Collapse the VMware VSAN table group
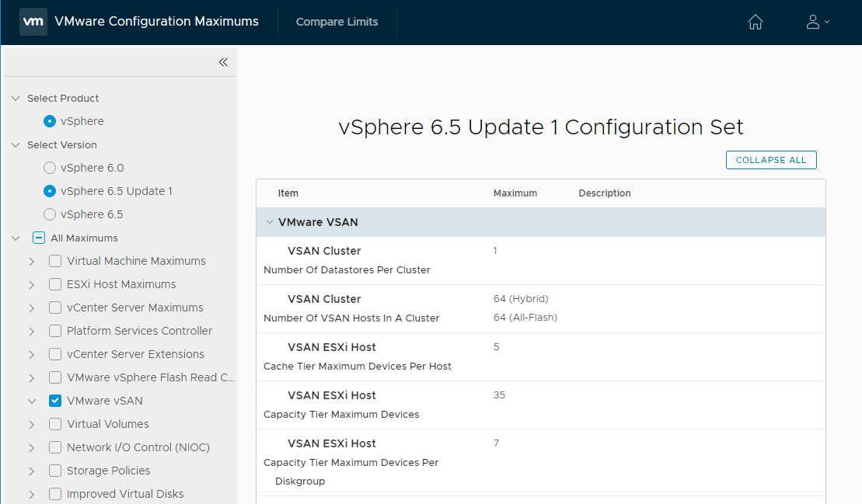 tap(270, 222)
